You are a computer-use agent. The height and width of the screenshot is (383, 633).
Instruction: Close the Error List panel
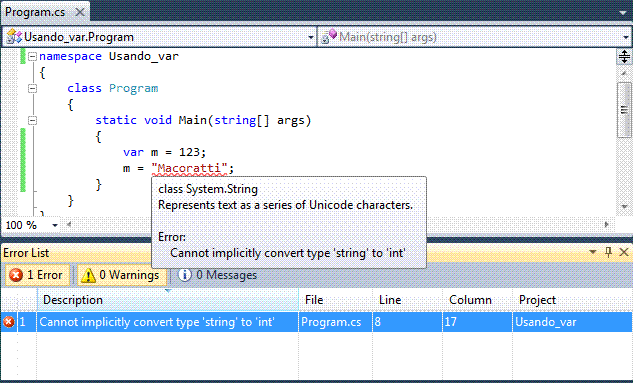pos(624,252)
